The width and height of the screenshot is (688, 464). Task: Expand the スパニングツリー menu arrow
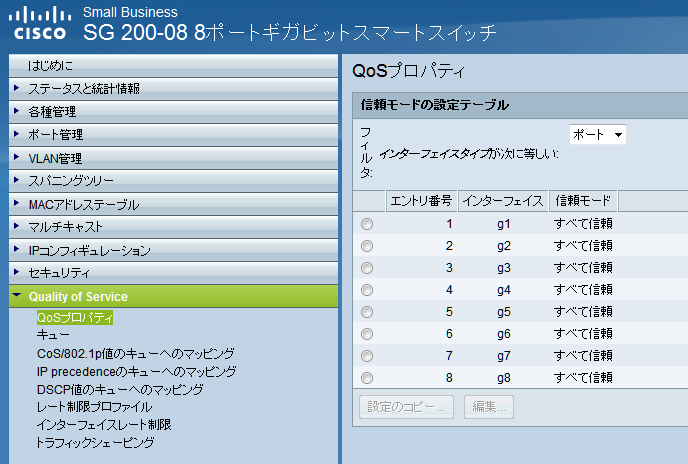[17, 180]
